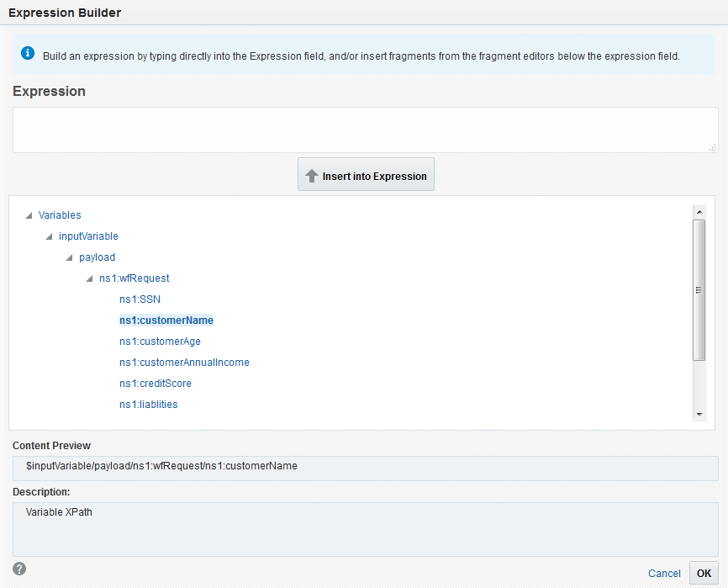The width and height of the screenshot is (728, 588).
Task: Choose ns1:customerAge from the tree
Action: coord(160,342)
